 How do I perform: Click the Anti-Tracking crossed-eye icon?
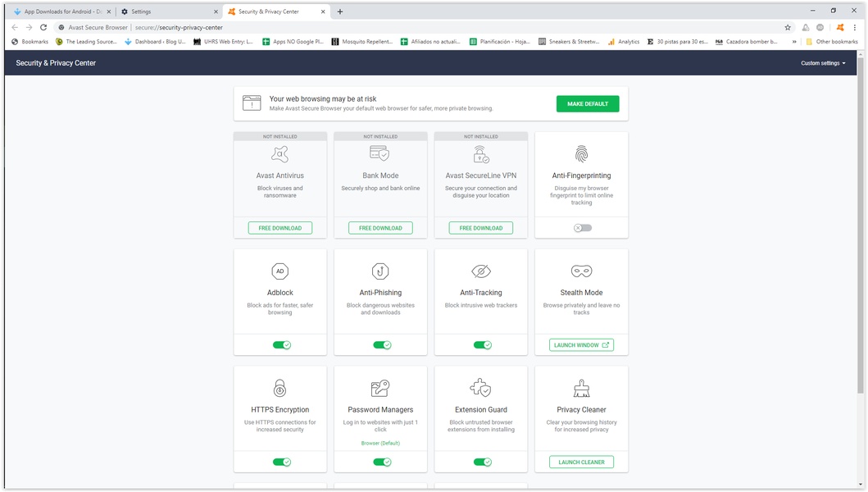[480, 270]
